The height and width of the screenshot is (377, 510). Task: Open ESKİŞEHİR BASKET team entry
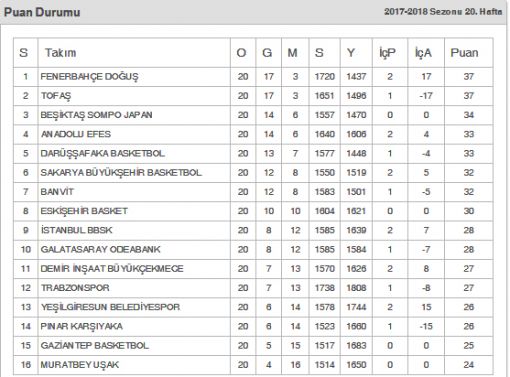pyautogui.click(x=84, y=211)
